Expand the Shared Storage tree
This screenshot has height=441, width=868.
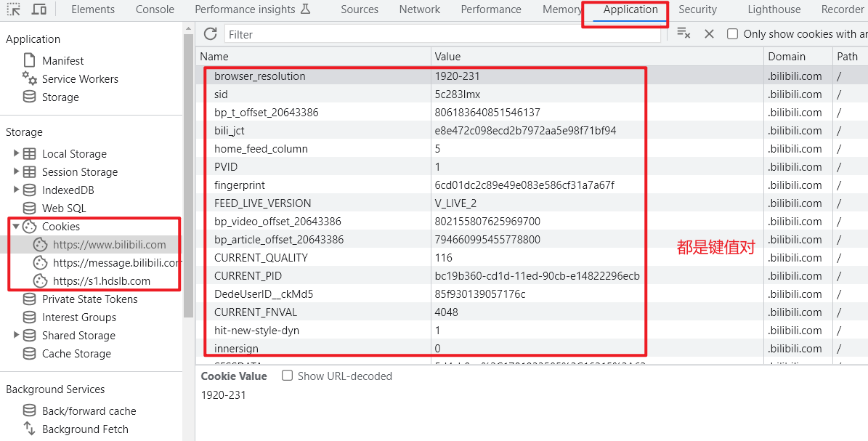pyautogui.click(x=16, y=336)
